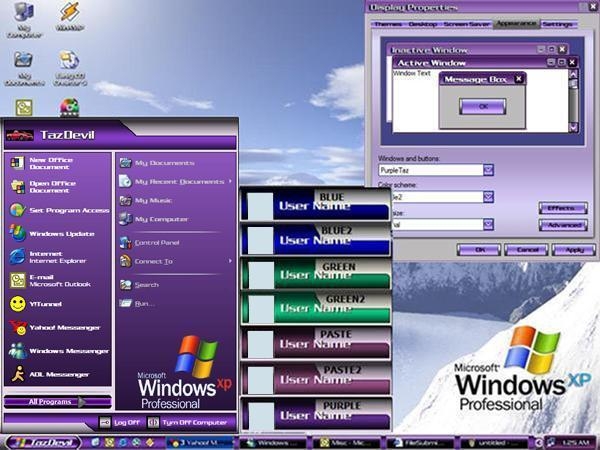
Task: Select My Computer desktop icon
Action: (24, 20)
